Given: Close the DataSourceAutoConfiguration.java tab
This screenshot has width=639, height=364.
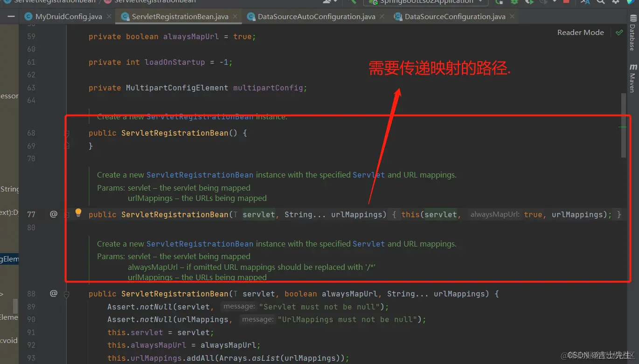Looking at the screenshot, I should coord(382,17).
